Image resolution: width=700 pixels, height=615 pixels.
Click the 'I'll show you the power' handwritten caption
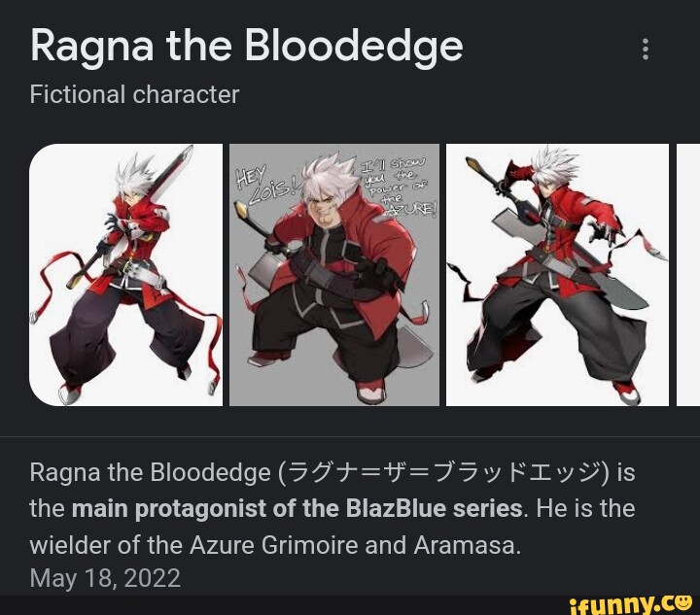pyautogui.click(x=399, y=187)
